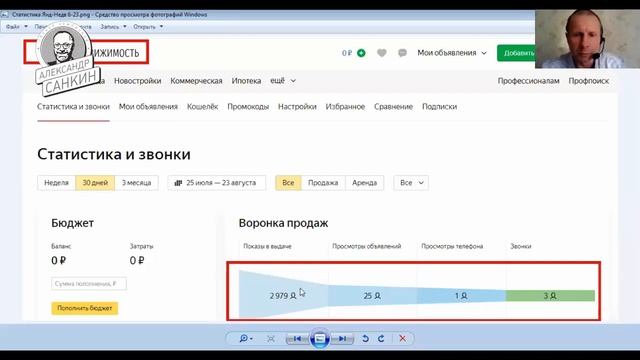Screen dimensions: 640x360
Task: Switch to the Мои объявления tab under navigation
Action: point(148,107)
